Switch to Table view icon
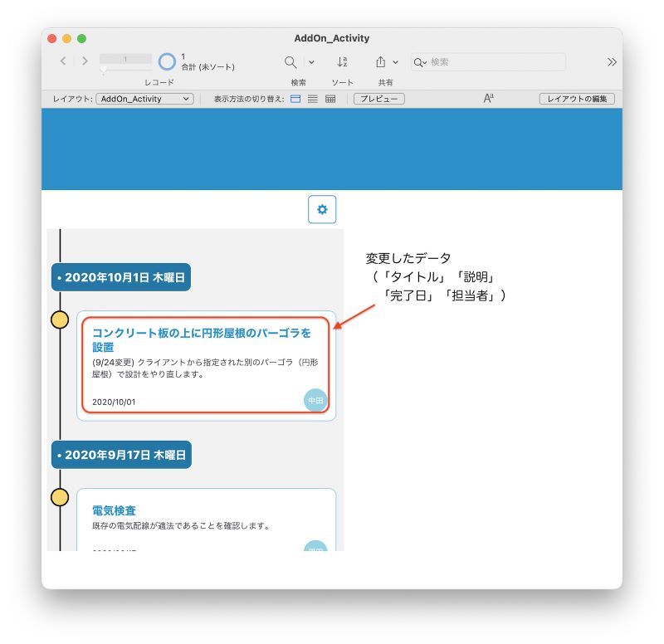Image resolution: width=664 pixels, height=644 pixels. [330, 99]
